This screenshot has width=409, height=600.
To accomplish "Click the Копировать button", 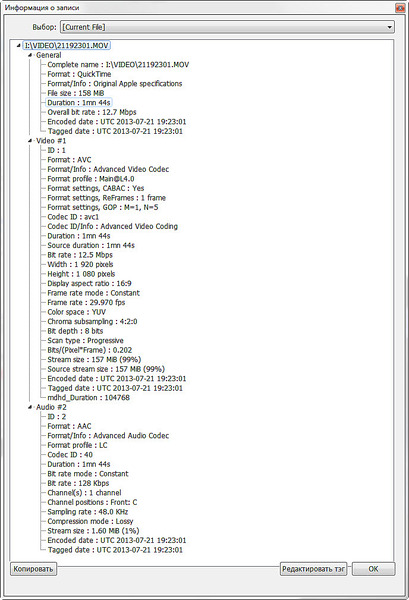I will point(33,569).
